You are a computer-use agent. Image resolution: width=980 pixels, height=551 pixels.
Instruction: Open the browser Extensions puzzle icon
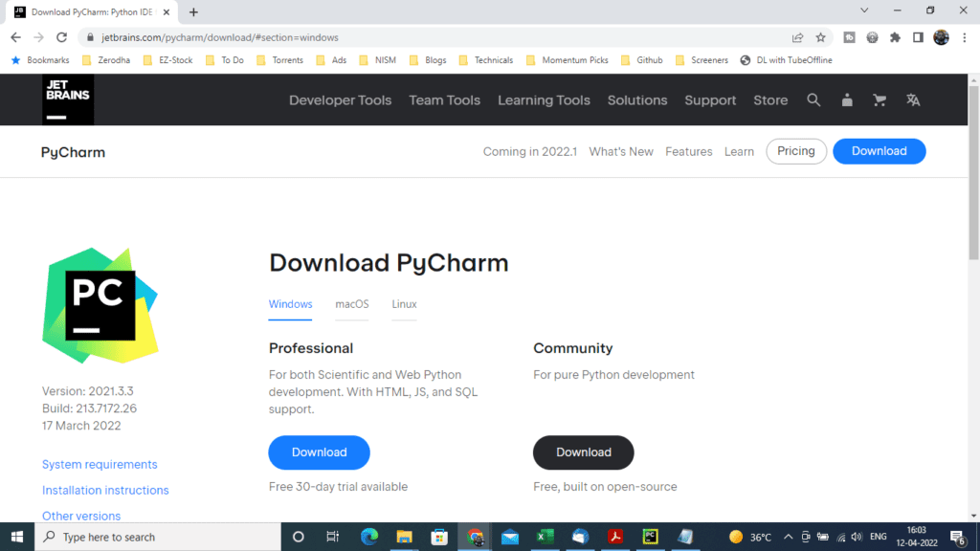[895, 37]
